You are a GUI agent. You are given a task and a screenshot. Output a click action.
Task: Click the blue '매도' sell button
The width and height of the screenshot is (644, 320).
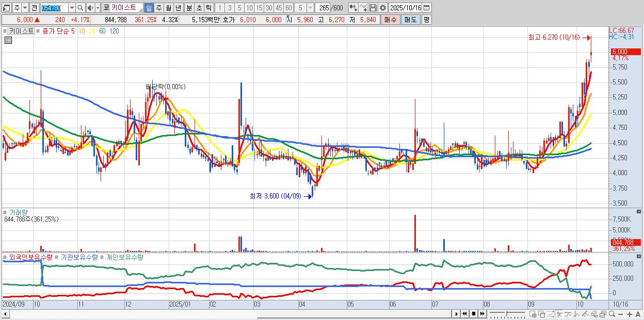point(410,20)
